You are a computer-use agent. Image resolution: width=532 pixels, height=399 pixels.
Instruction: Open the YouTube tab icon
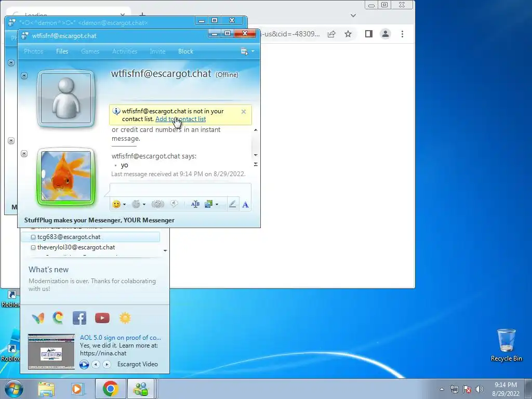pos(102,318)
